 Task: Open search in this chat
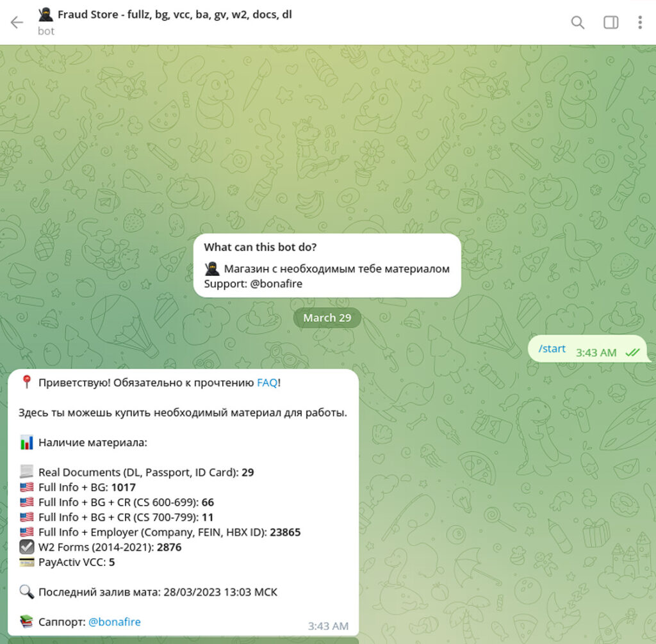pyautogui.click(x=578, y=22)
